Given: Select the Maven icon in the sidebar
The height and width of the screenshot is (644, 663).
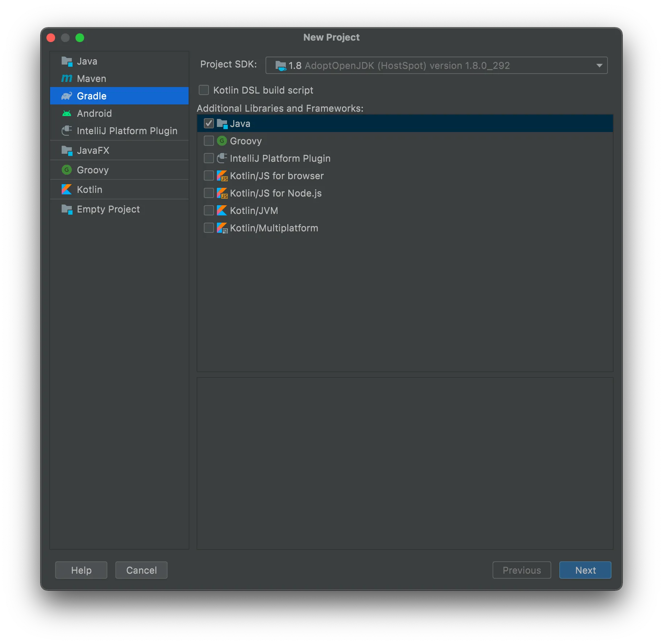Looking at the screenshot, I should (67, 78).
